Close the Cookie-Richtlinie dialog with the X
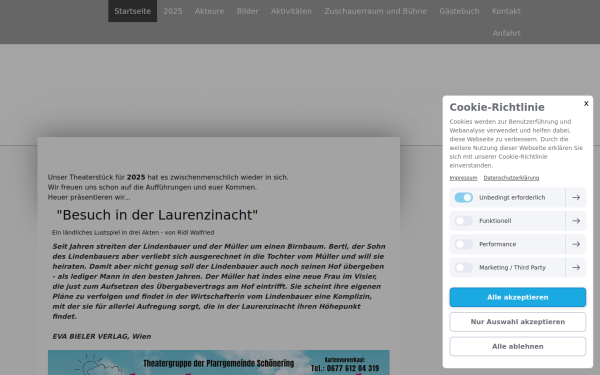The width and height of the screenshot is (600, 375). [x=586, y=104]
